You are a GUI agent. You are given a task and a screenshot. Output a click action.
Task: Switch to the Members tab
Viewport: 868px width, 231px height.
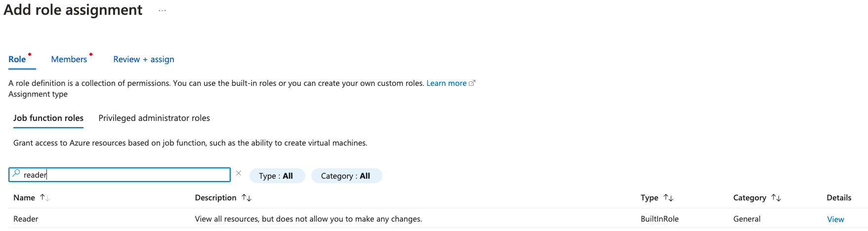tap(69, 59)
